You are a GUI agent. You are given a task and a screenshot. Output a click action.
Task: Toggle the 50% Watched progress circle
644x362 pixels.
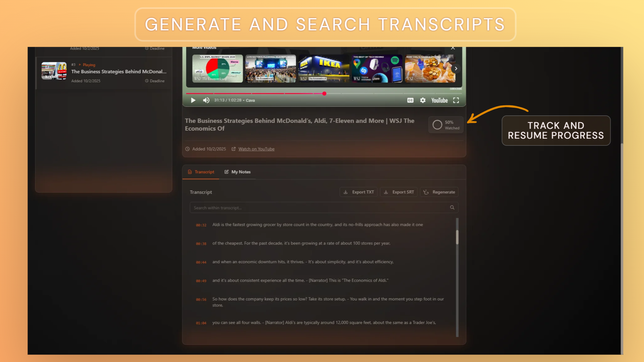[x=437, y=125]
